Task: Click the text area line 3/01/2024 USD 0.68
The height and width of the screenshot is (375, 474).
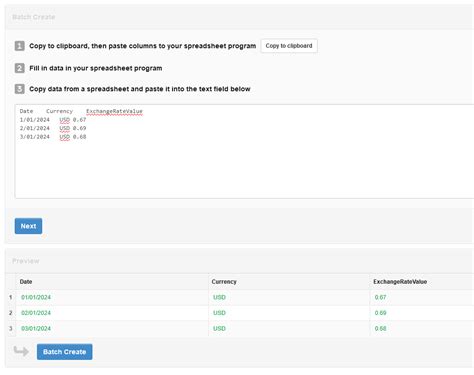Action: click(x=53, y=137)
